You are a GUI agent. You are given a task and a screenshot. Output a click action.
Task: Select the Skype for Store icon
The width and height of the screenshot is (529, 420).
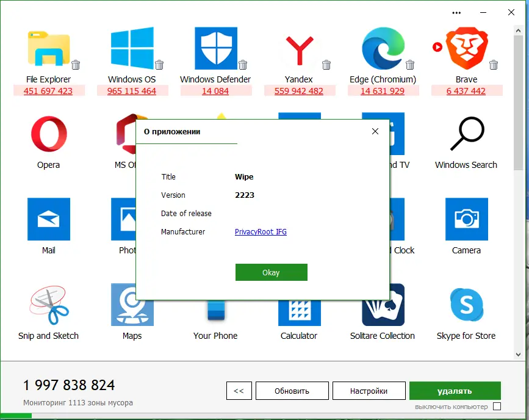pos(467,305)
